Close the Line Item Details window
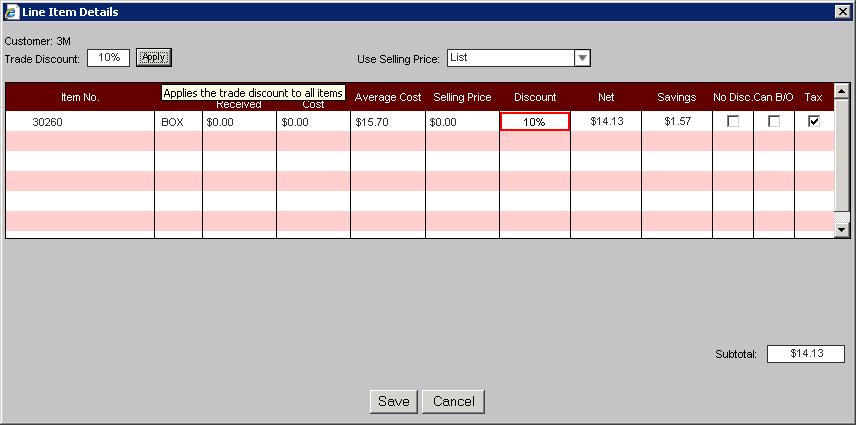This screenshot has height=425, width=856. click(x=842, y=11)
